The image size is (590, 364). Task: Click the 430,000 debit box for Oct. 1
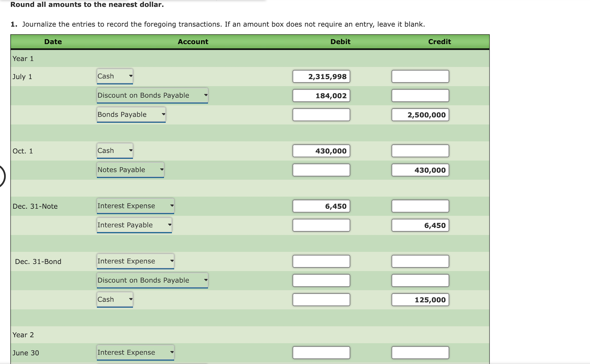321,151
